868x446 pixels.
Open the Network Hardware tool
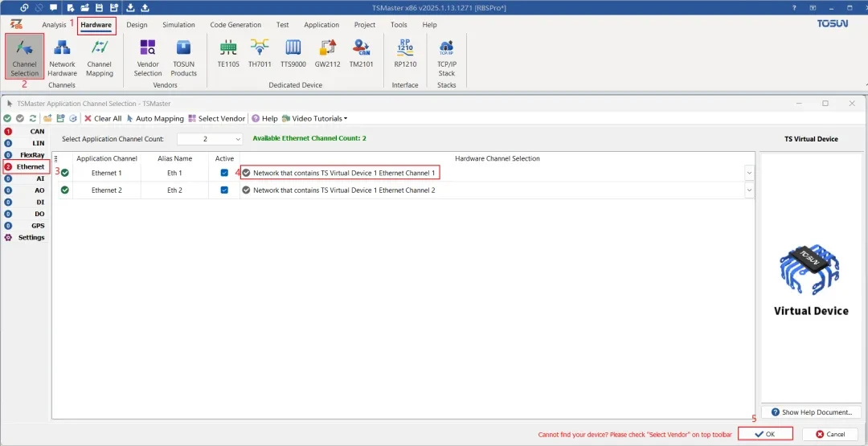[x=62, y=56]
